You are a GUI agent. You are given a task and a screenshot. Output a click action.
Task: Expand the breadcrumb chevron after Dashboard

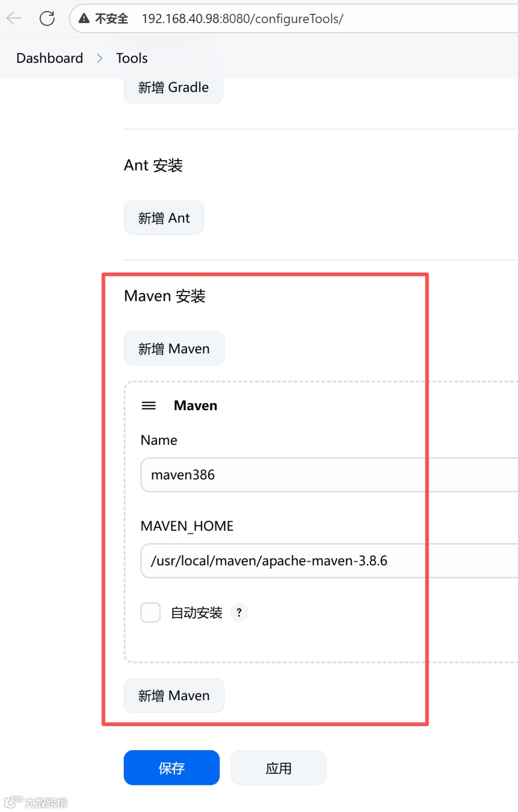(x=100, y=58)
